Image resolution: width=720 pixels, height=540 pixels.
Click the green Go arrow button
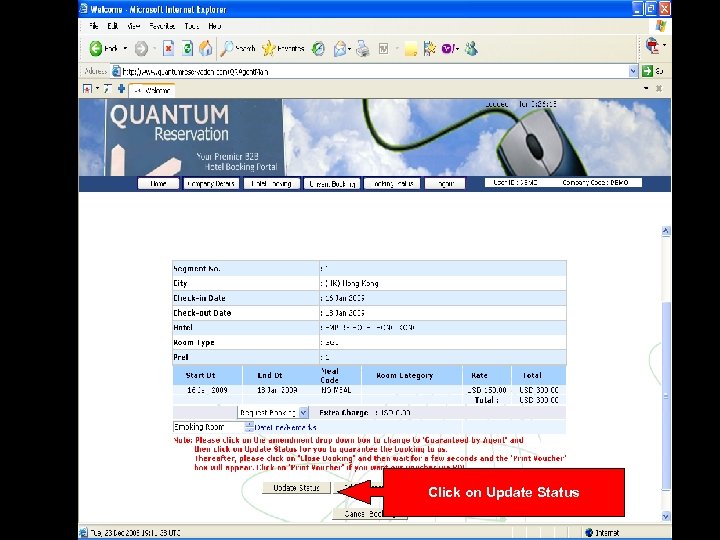pos(647,71)
